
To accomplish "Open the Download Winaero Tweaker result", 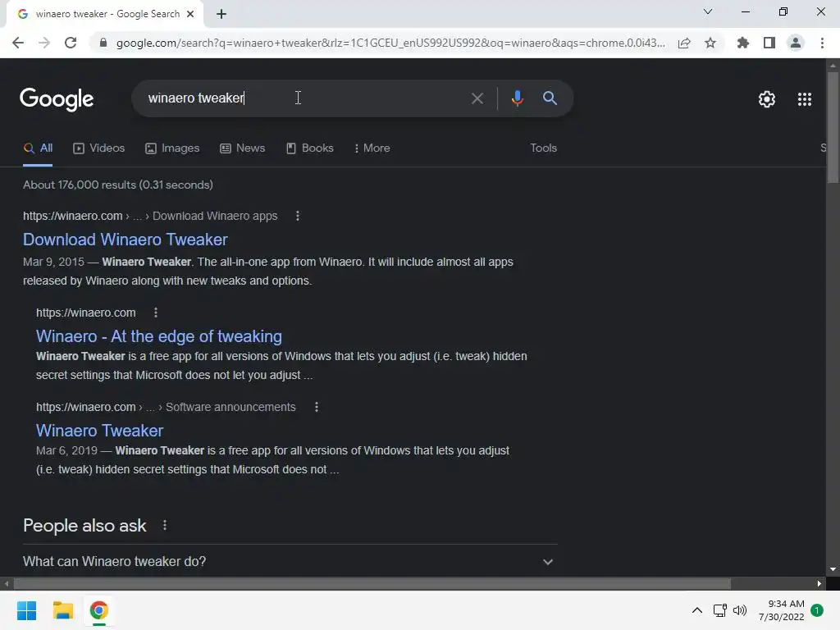I will pyautogui.click(x=126, y=240).
